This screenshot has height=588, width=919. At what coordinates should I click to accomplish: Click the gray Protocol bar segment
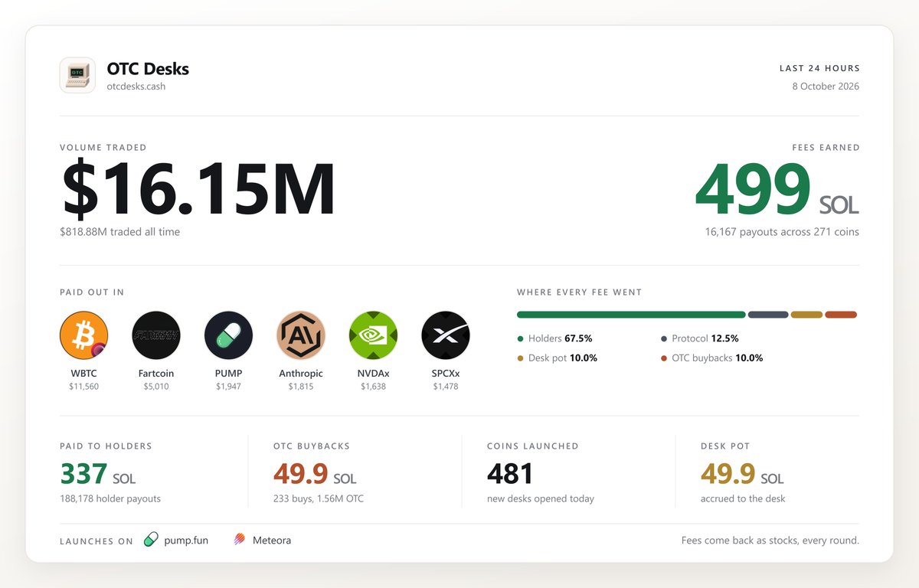[x=768, y=315]
